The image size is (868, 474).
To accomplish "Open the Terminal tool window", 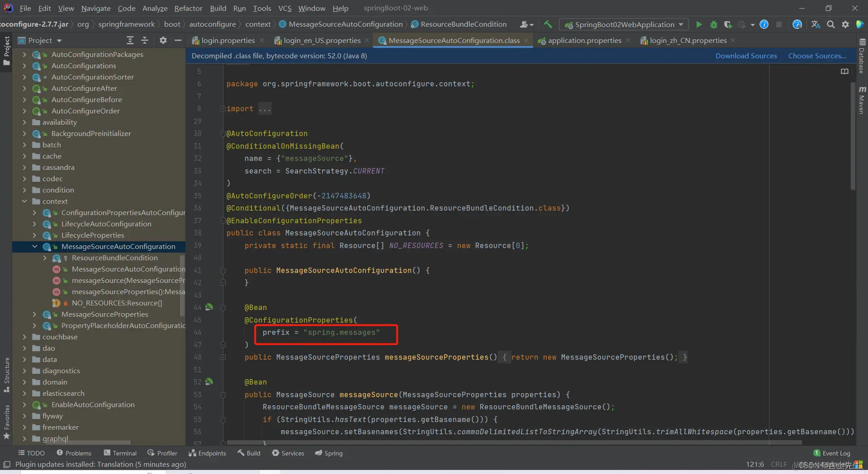I will pos(120,453).
